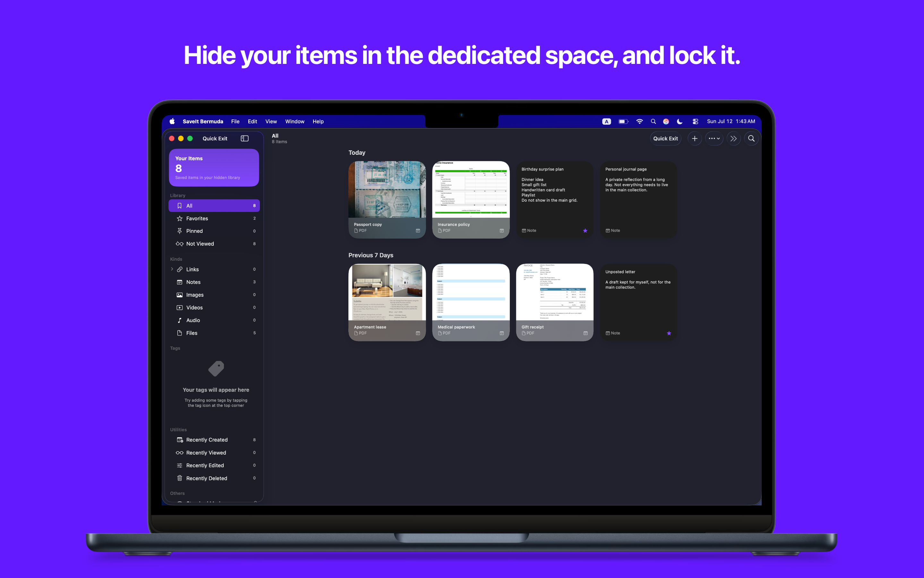924x578 pixels.
Task: Click note icon on Passport copy card
Action: coord(418,231)
